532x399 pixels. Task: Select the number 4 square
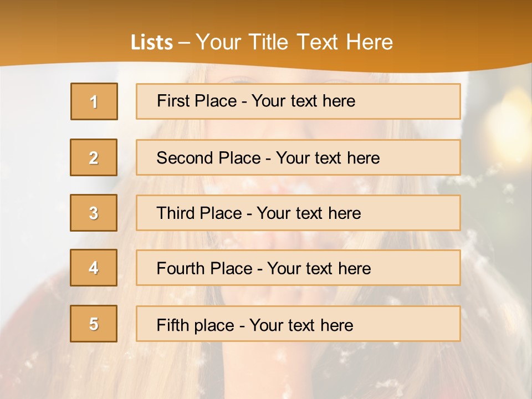coord(94,268)
